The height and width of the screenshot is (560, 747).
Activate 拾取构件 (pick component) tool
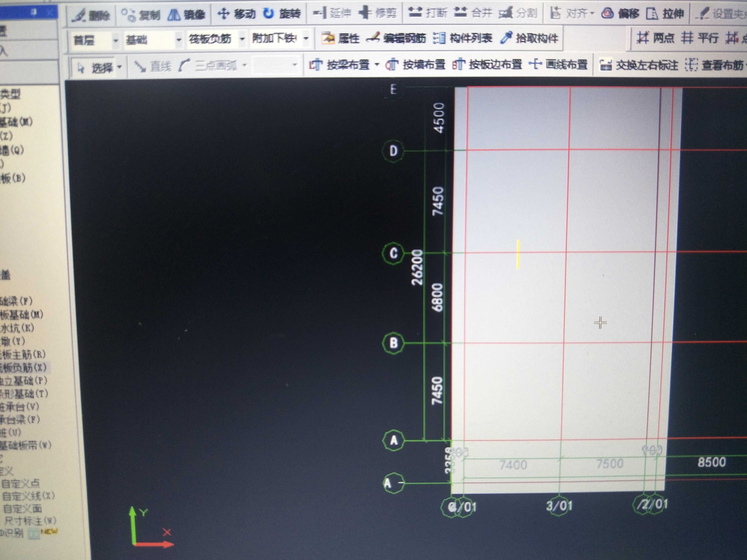pos(529,38)
